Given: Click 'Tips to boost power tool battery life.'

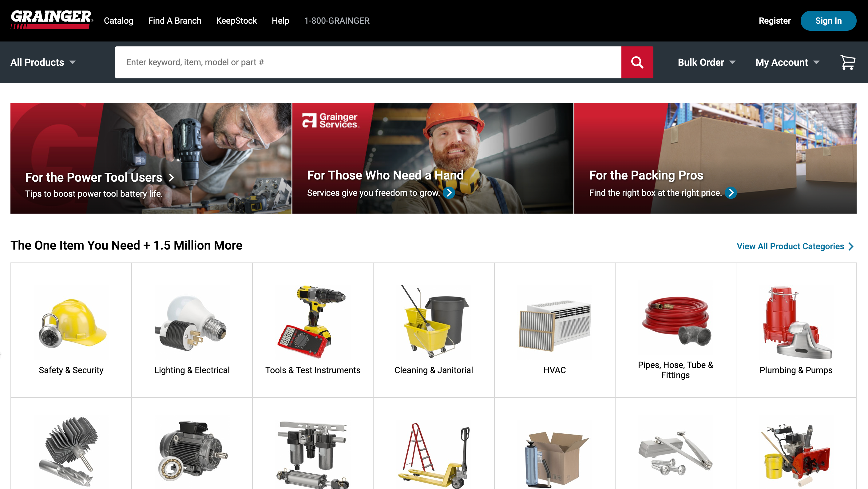Looking at the screenshot, I should [94, 194].
